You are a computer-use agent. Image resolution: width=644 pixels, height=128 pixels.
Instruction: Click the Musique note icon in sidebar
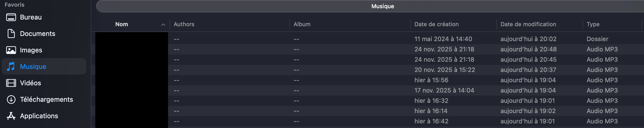point(11,67)
